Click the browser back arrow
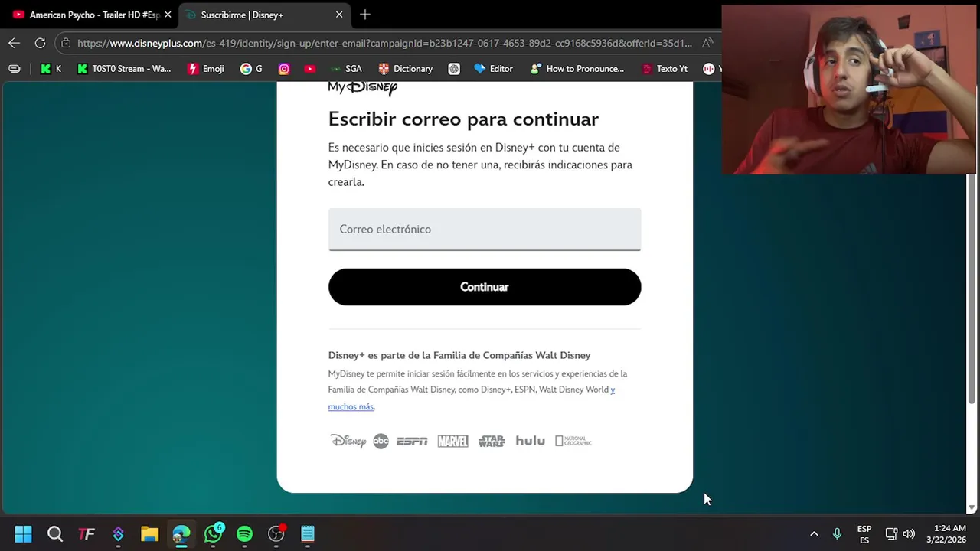980x551 pixels. click(14, 43)
